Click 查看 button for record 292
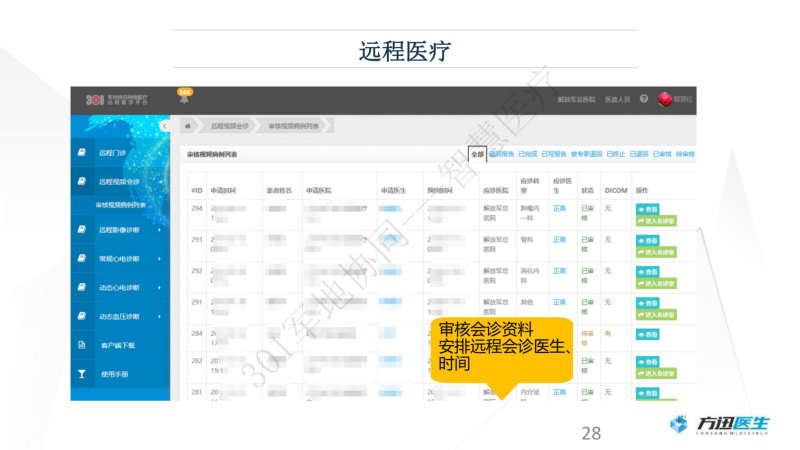Screen dimensions: 800x450 [x=647, y=272]
